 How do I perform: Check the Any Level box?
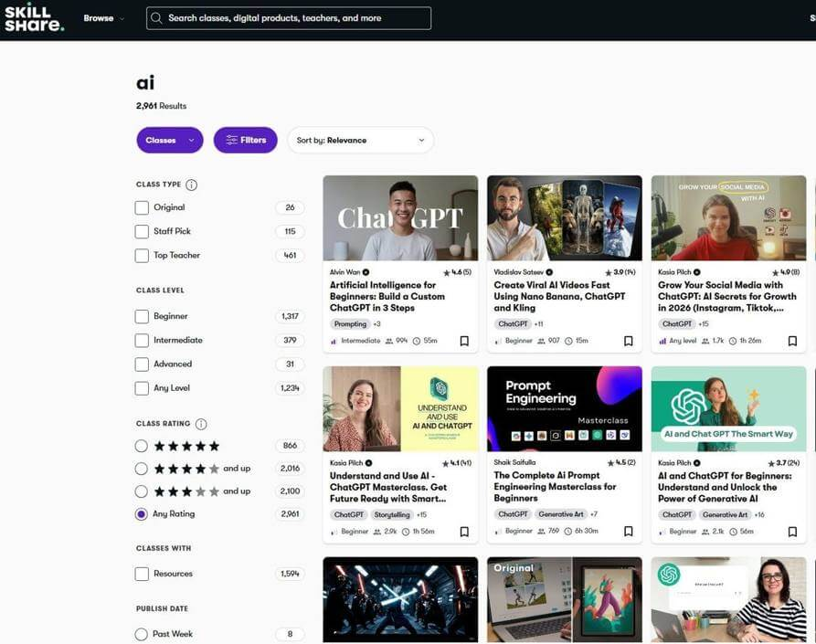point(142,388)
